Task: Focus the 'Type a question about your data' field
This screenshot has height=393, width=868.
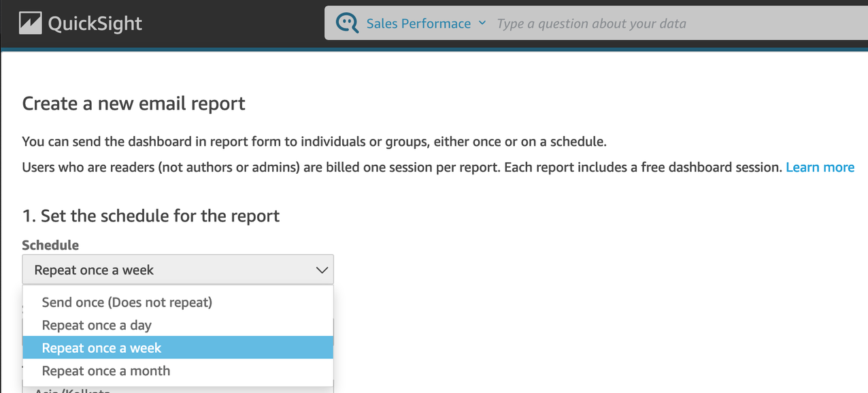Action: click(x=612, y=24)
